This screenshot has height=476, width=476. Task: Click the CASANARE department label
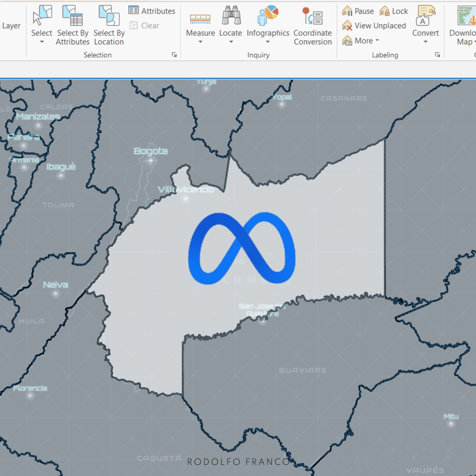344,98
